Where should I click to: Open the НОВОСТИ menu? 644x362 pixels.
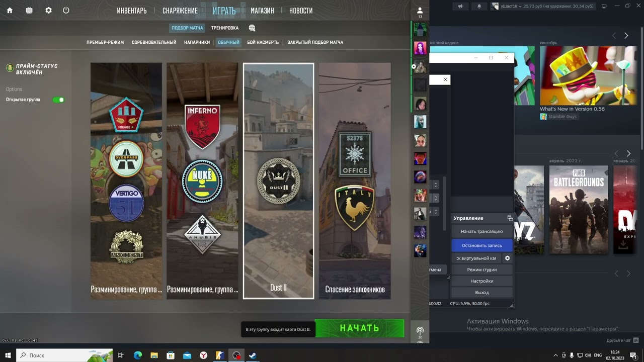(x=301, y=11)
